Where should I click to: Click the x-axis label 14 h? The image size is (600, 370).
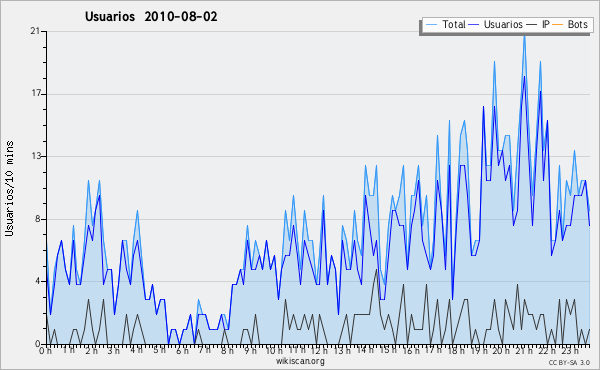point(365,350)
